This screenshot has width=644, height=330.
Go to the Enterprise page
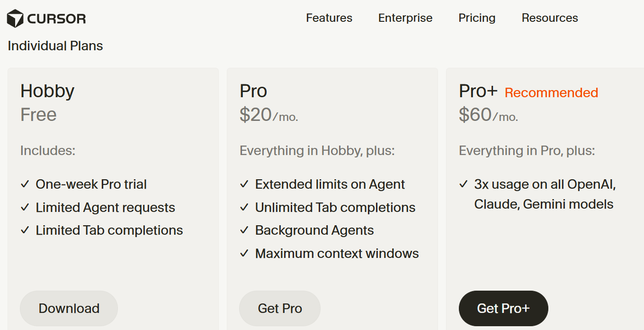click(405, 18)
